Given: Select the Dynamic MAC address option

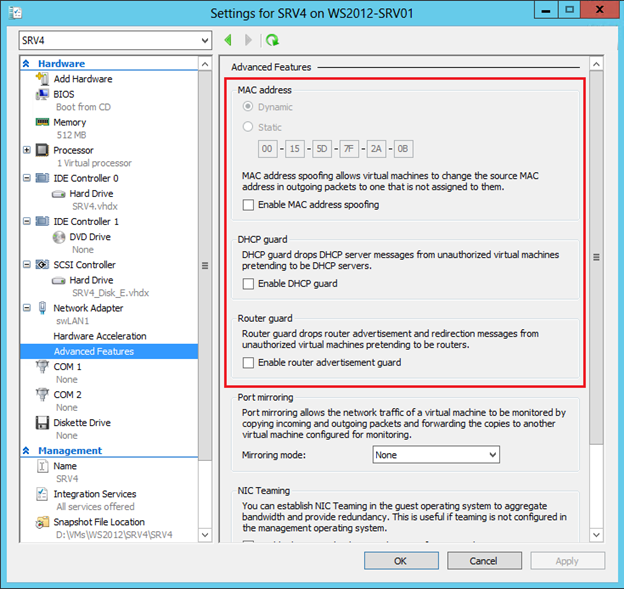Looking at the screenshot, I should 248,107.
